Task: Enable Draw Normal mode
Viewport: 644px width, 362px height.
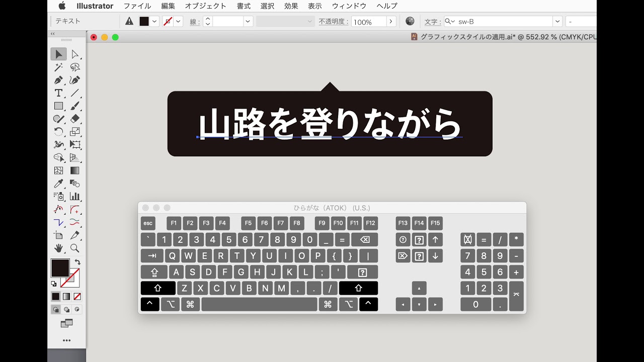Action: tap(56, 310)
